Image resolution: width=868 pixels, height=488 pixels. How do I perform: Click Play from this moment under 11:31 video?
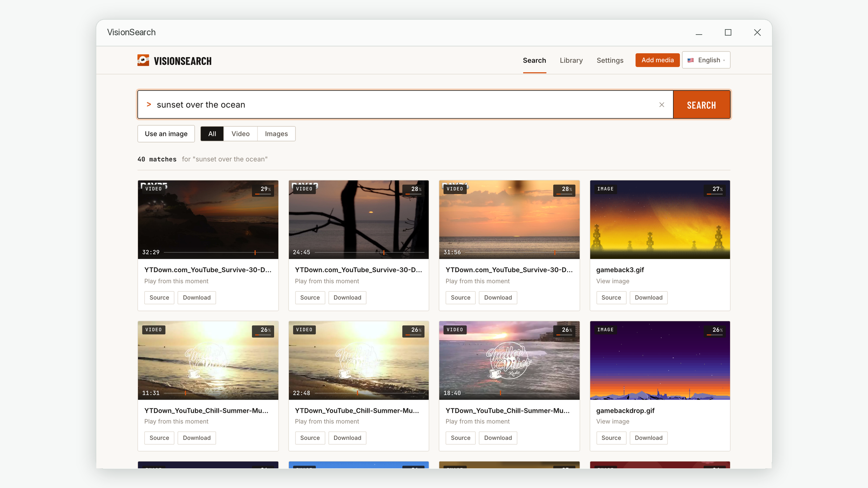tap(176, 422)
